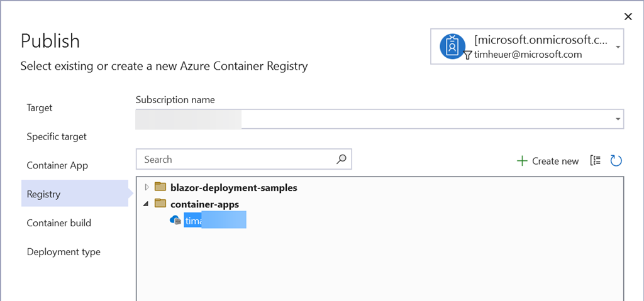Click the account filter funnel icon
The width and height of the screenshot is (644, 301).
[467, 55]
